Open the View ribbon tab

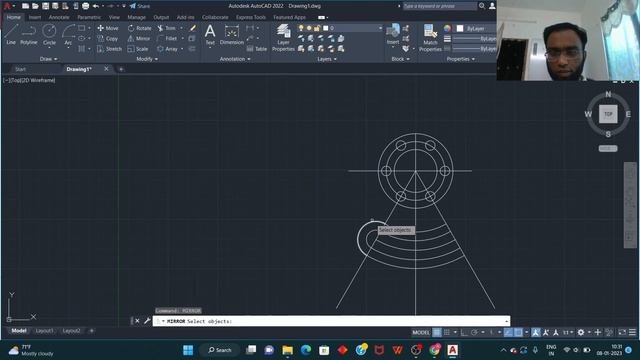(x=114, y=18)
